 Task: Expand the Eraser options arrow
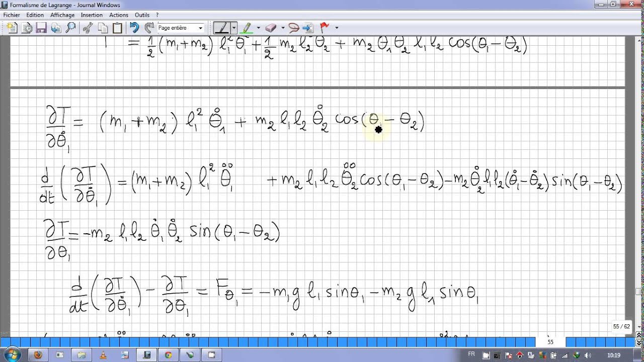283,28
